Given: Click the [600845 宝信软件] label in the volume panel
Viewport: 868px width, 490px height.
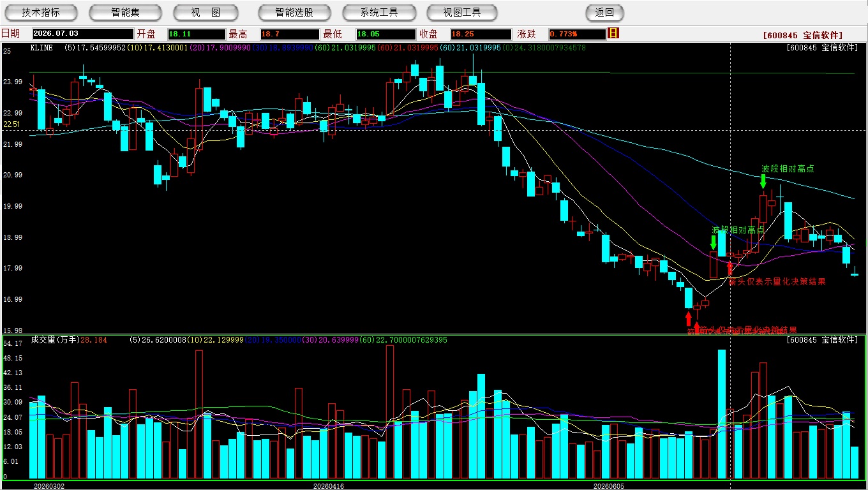Looking at the screenshot, I should [x=823, y=340].
